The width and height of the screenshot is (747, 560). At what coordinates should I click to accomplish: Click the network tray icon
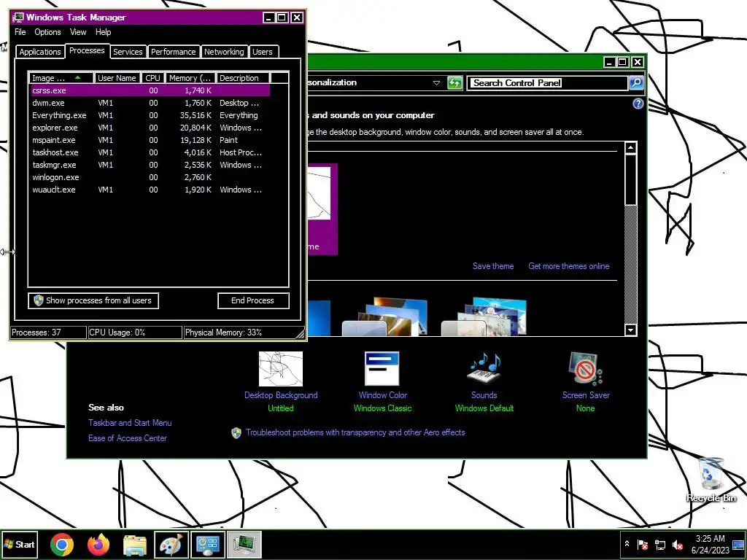(x=659, y=544)
